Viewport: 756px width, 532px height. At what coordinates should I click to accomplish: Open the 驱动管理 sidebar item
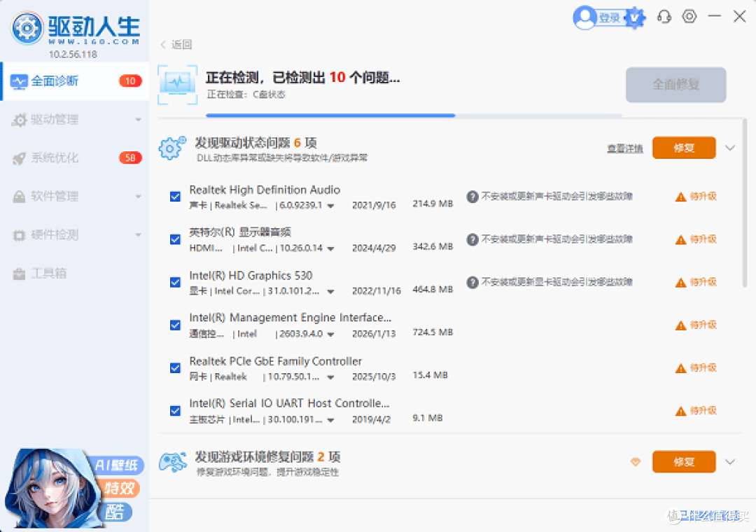pos(75,120)
